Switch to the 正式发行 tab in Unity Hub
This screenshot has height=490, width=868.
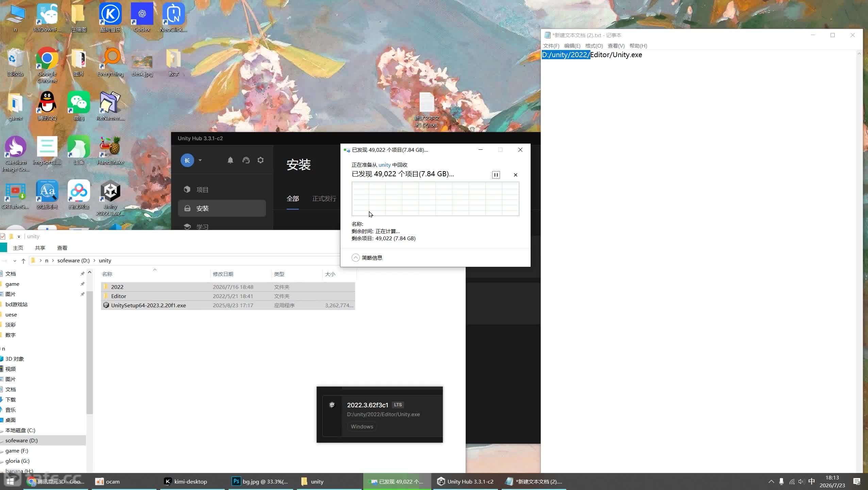pos(324,199)
